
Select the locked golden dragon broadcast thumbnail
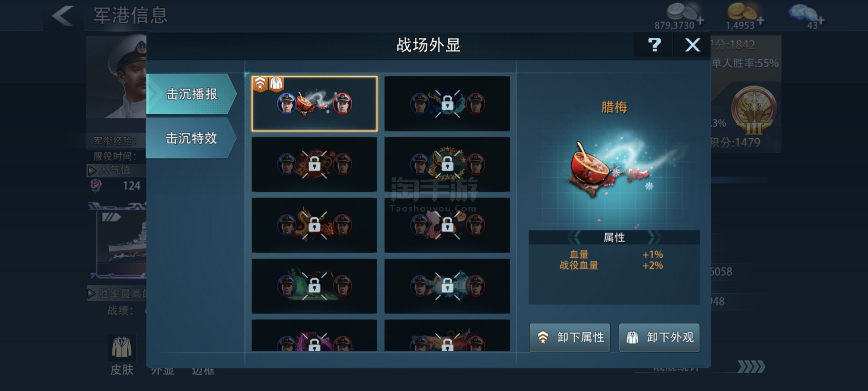pyautogui.click(x=314, y=225)
